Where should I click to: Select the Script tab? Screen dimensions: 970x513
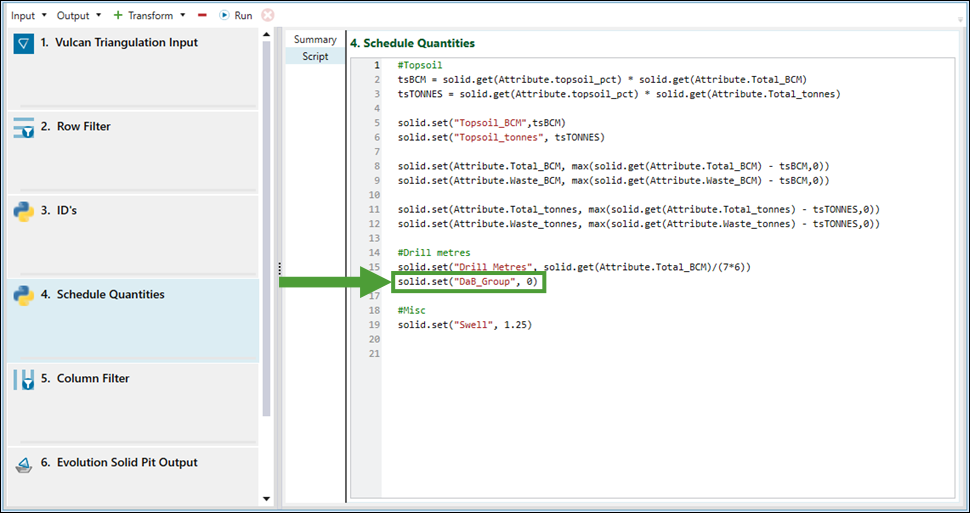315,57
